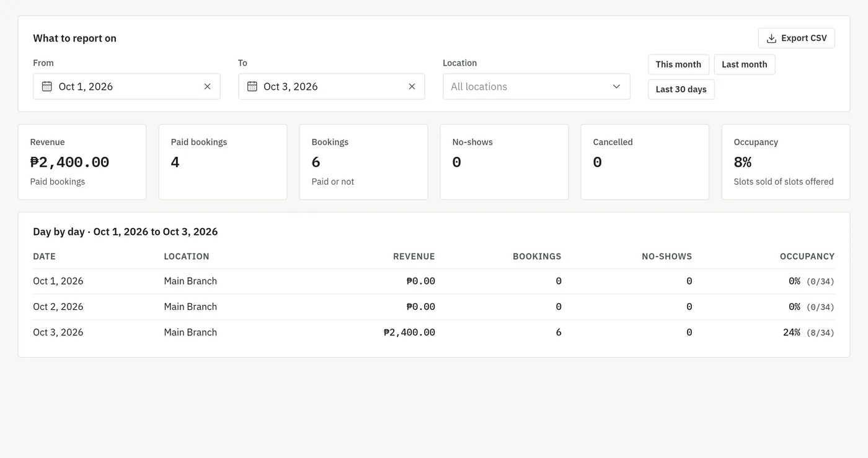Click the 'What to report on' heading
868x458 pixels.
(74, 38)
